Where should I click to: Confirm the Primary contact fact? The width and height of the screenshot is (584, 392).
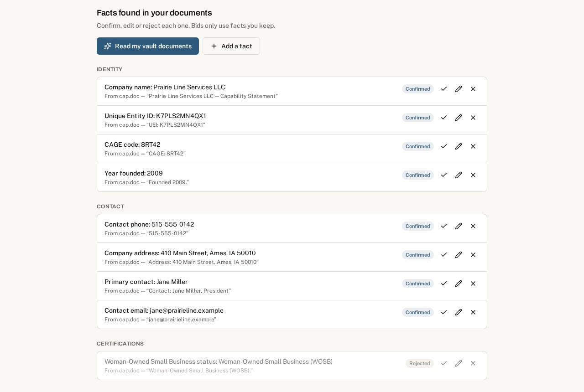click(444, 284)
